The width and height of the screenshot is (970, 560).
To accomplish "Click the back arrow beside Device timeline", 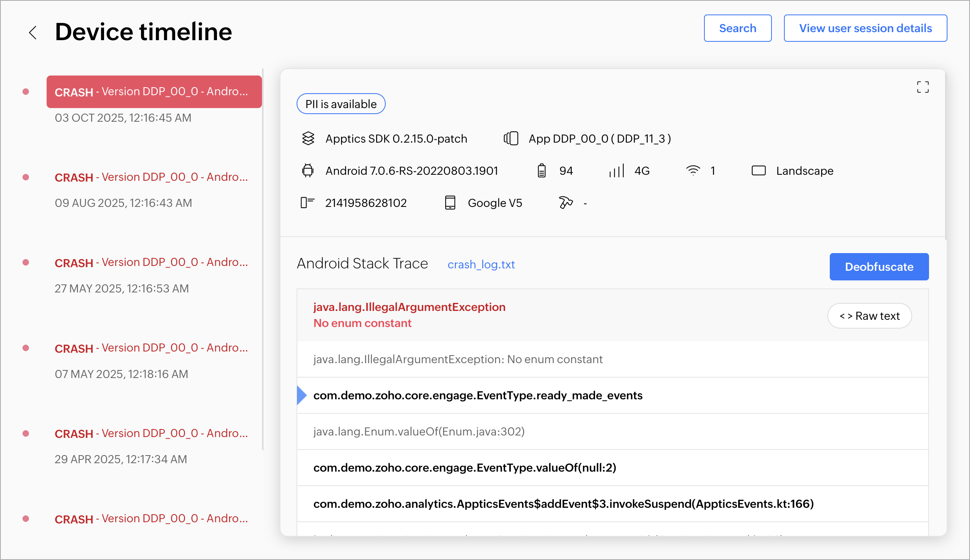I will click(33, 33).
